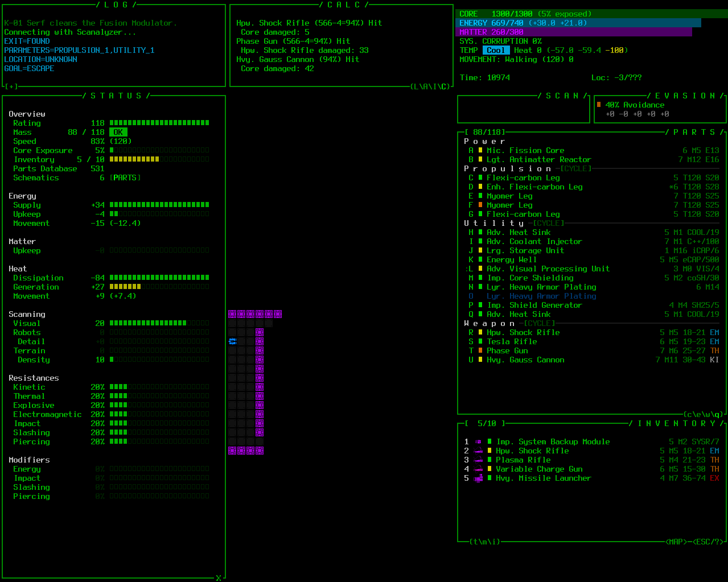Image resolution: width=728 pixels, height=582 pixels.
Task: Click the EXIT=FOUND log line
Action: pyautogui.click(x=27, y=41)
